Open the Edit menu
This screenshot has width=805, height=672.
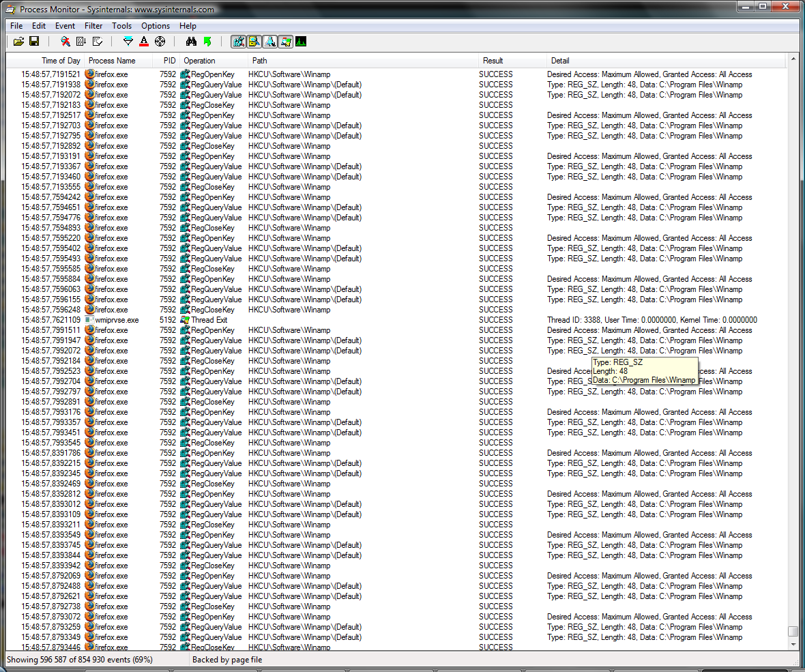38,26
